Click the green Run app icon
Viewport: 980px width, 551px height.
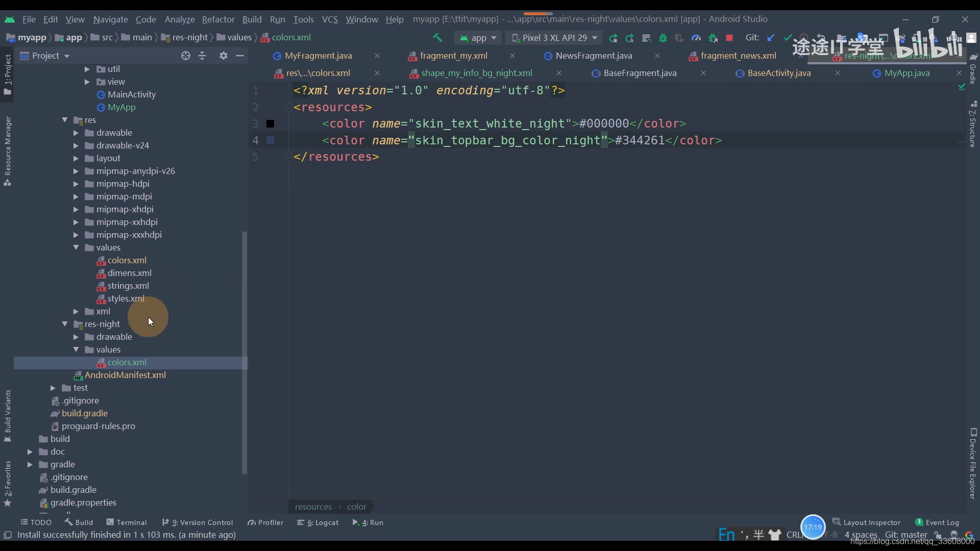coord(613,38)
